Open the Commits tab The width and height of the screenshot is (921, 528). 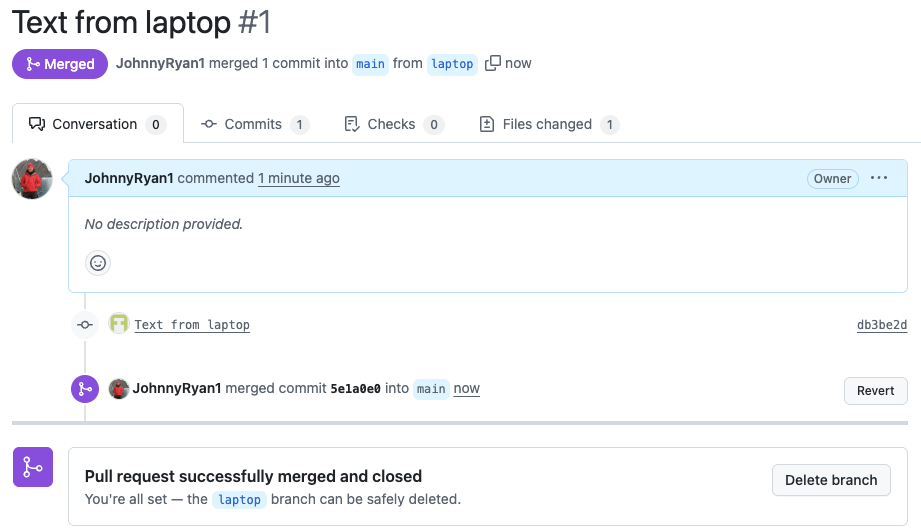coord(255,124)
